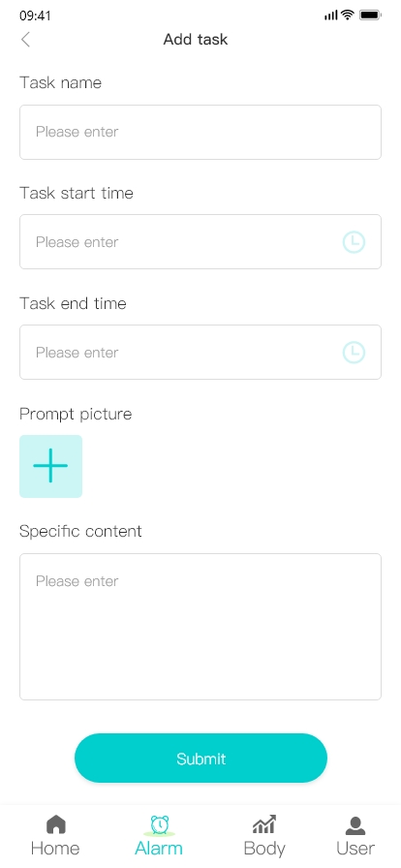
Task: Tap the Add task page title
Action: point(196,40)
